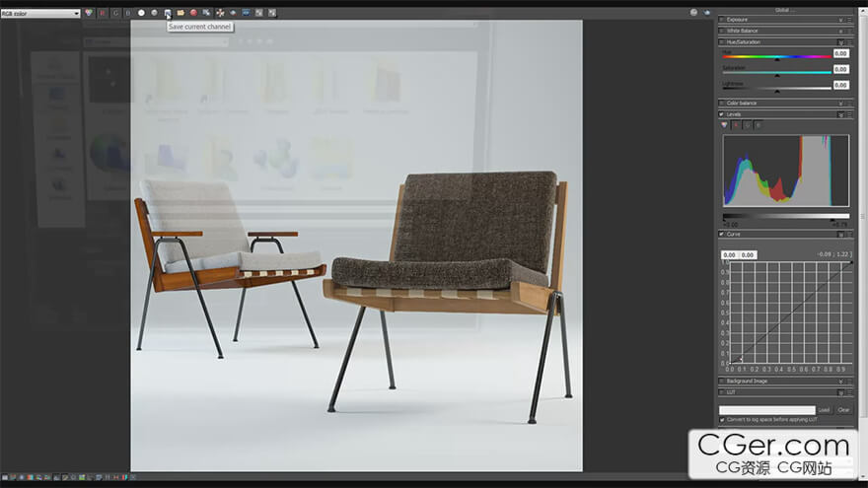Collapse the LUT rollout arrow
868x488 pixels.
(840, 392)
